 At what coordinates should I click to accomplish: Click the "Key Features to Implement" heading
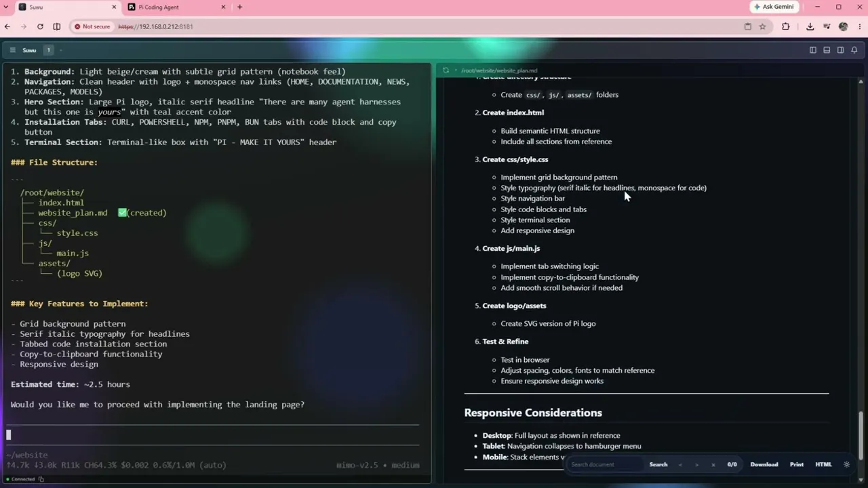(79, 304)
